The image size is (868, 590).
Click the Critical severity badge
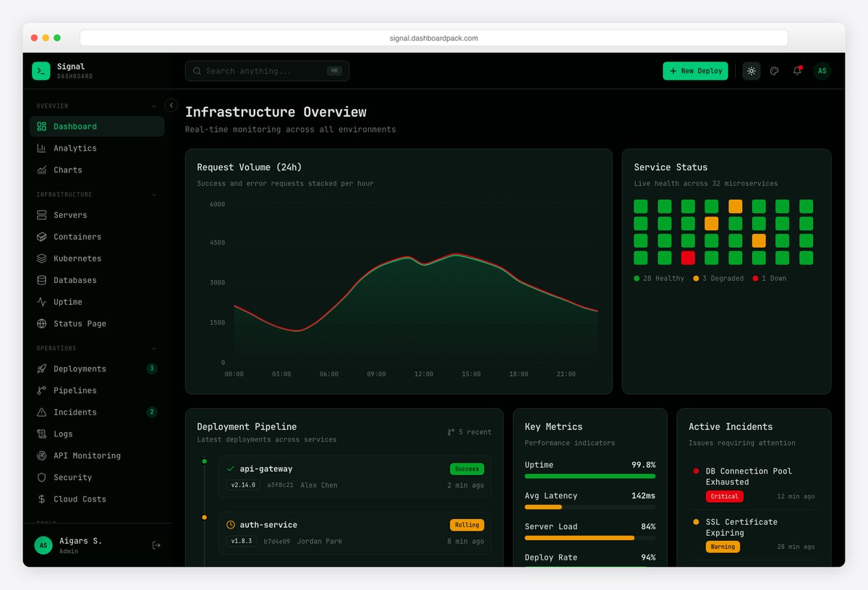tap(724, 497)
